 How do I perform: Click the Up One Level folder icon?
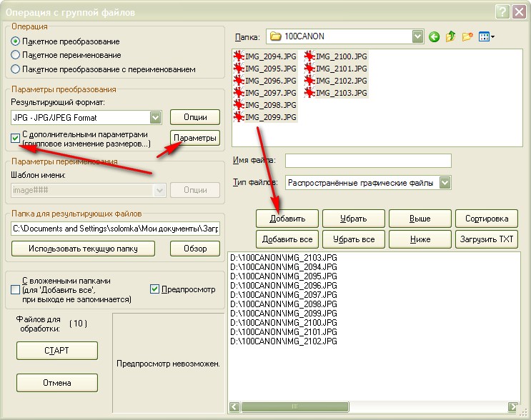point(451,36)
